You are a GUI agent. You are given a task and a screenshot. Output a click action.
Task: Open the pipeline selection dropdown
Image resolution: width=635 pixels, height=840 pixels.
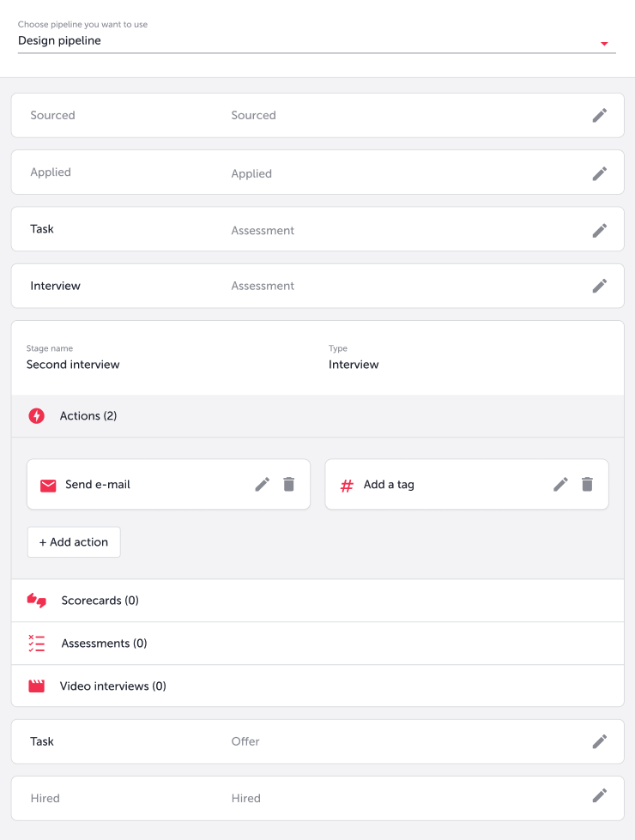pyautogui.click(x=604, y=41)
